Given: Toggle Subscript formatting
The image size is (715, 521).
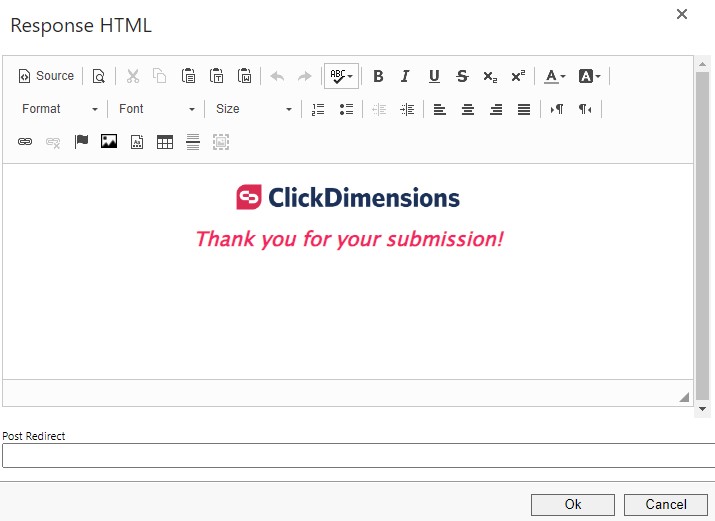Looking at the screenshot, I should 490,76.
